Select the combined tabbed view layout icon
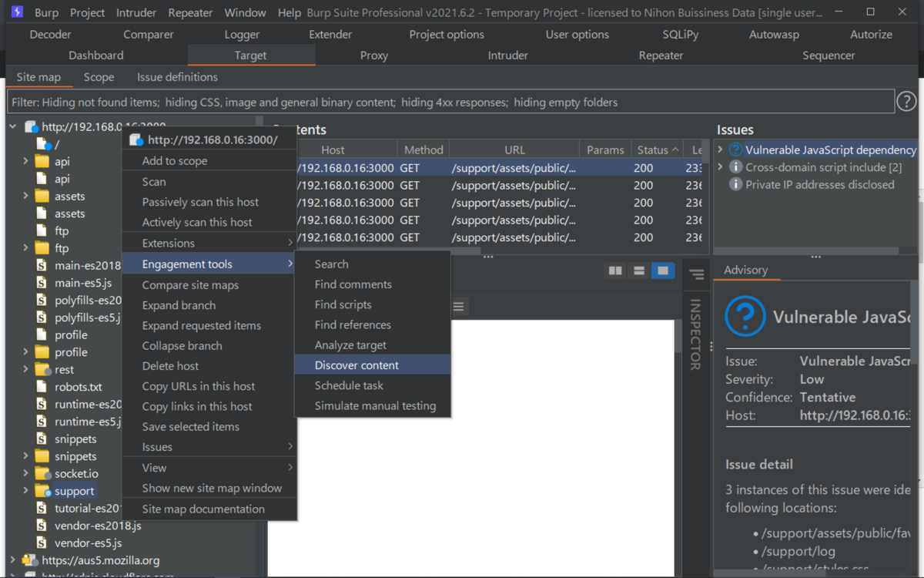 [663, 271]
